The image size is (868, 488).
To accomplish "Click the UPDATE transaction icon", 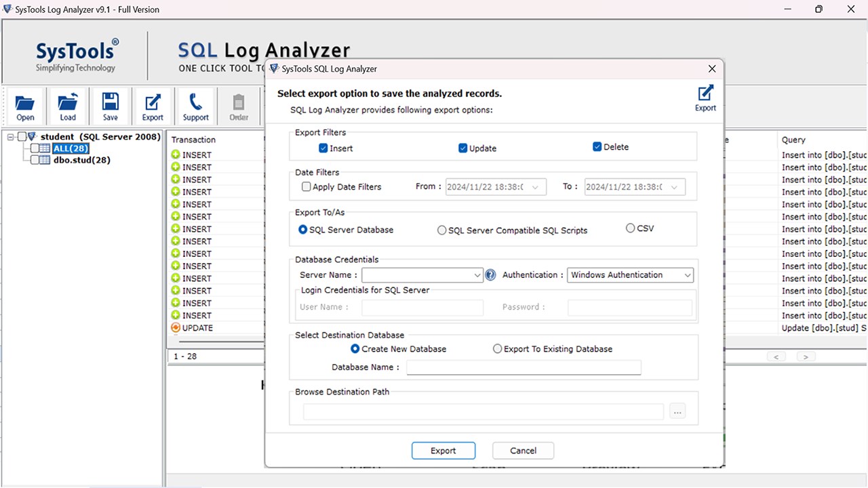I will point(176,327).
